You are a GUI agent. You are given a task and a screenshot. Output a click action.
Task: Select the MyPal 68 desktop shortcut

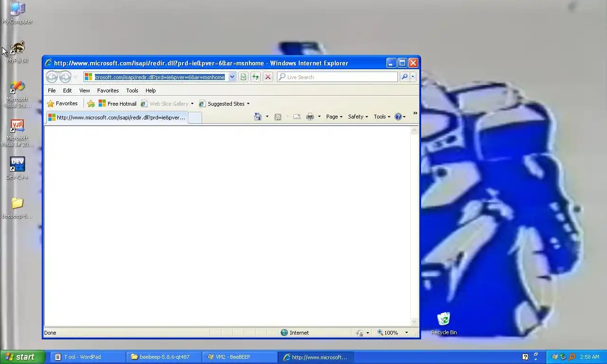[17, 52]
